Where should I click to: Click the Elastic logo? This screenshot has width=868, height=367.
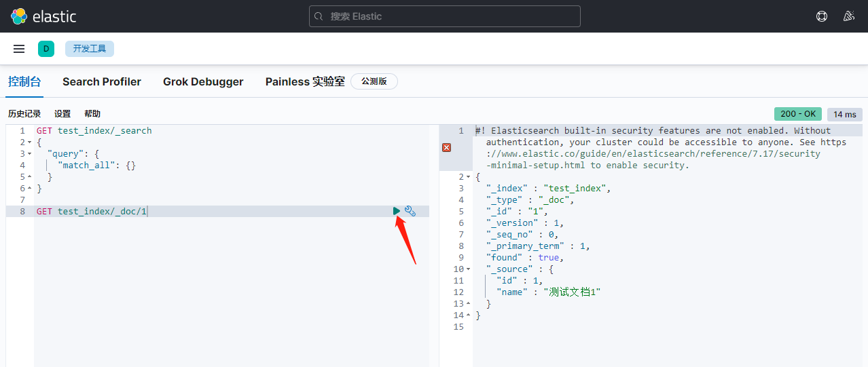(x=43, y=16)
